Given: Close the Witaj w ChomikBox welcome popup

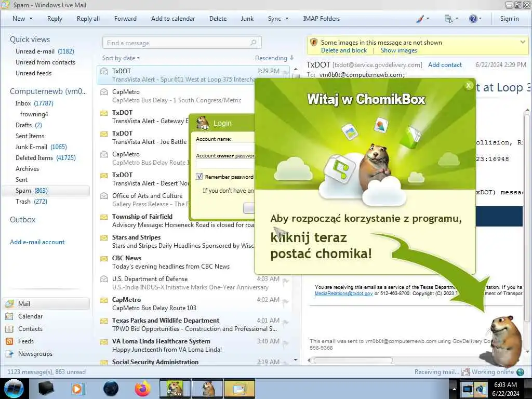Looking at the screenshot, I should pos(469,86).
